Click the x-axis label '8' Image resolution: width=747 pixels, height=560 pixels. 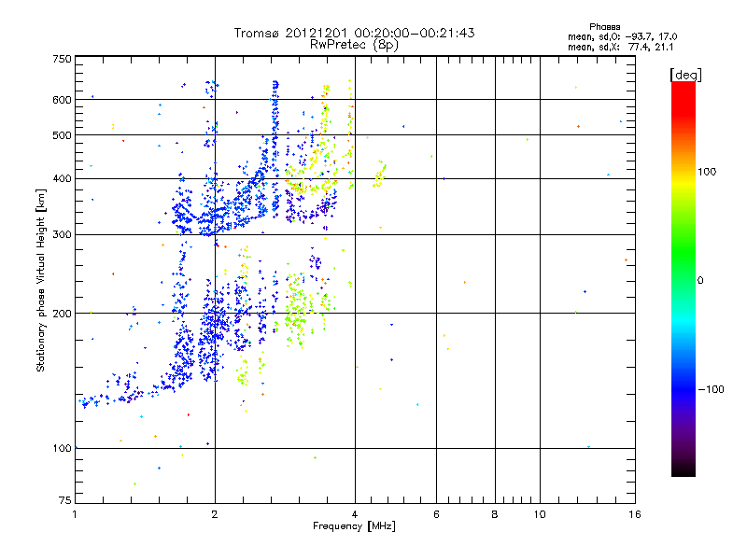tap(495, 514)
